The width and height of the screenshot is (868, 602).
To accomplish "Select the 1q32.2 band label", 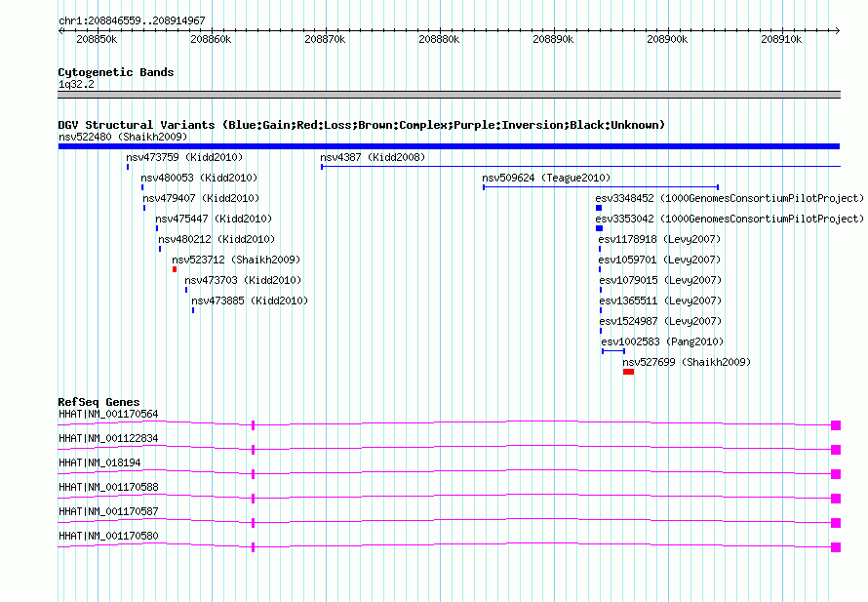I will pyautogui.click(x=76, y=84).
